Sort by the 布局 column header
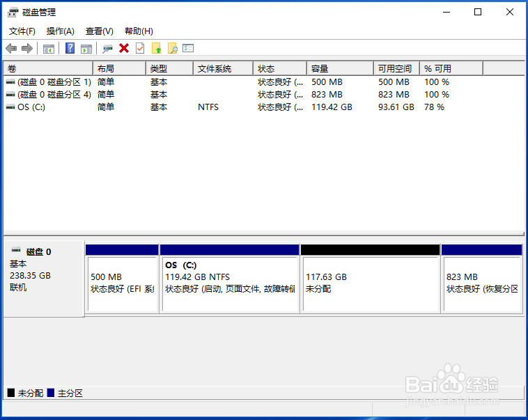Screen dimensions: 528x420 pyautogui.click(x=120, y=69)
